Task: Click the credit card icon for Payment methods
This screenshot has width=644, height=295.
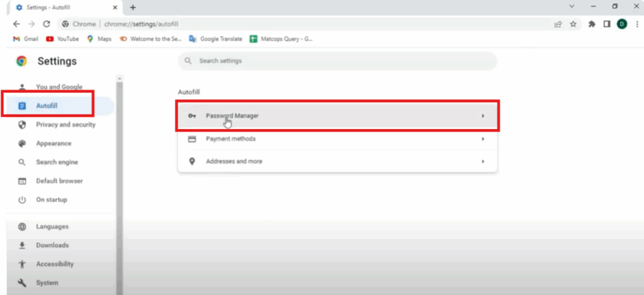Action: (x=192, y=139)
